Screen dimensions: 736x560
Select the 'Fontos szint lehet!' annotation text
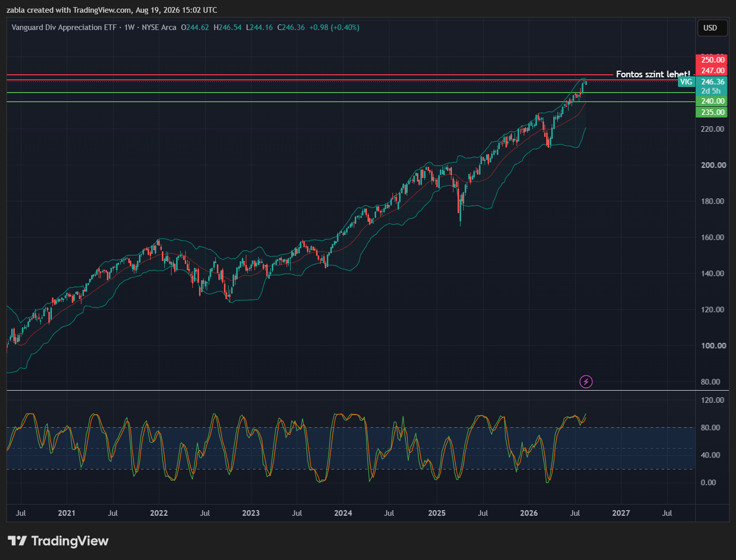coord(653,74)
